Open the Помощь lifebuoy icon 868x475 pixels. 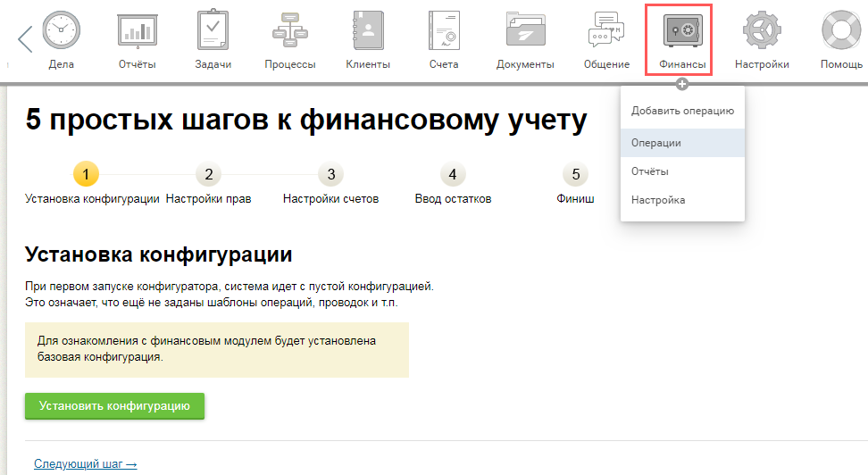[841, 29]
